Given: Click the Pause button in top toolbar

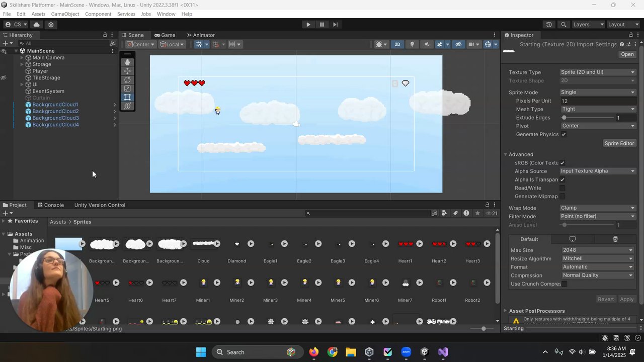Looking at the screenshot, I should click(322, 25).
